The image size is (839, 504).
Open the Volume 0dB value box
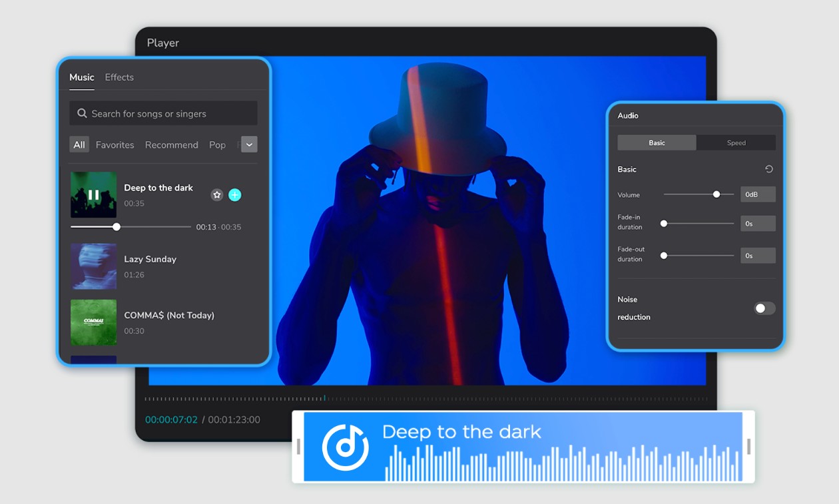758,194
